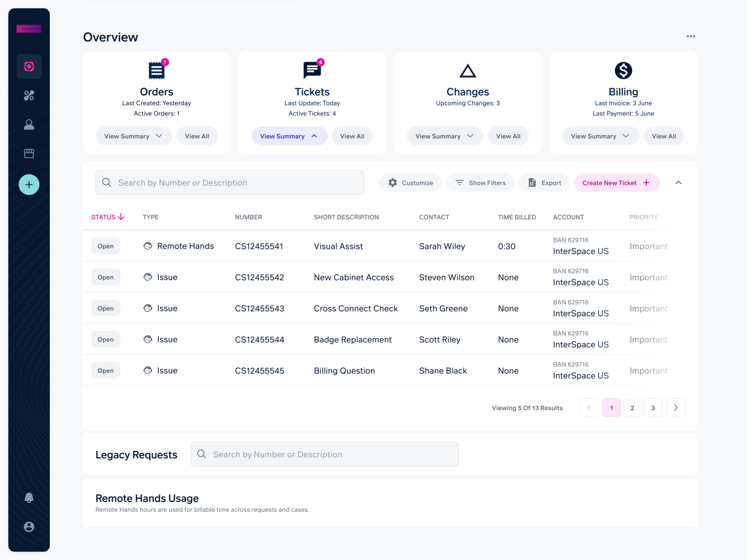Image resolution: width=747 pixels, height=560 pixels.
Task: Click the Orders receipt icon
Action: (157, 71)
